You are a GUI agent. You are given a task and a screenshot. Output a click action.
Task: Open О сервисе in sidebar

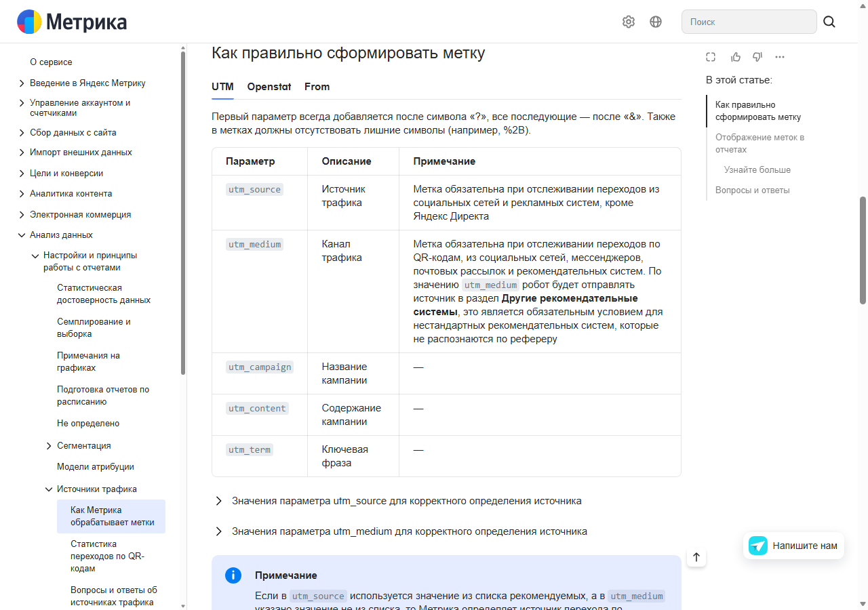51,62
